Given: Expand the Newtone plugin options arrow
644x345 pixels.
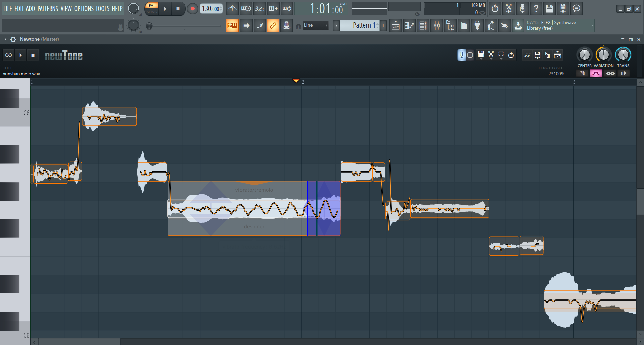Looking at the screenshot, I should 5,39.
